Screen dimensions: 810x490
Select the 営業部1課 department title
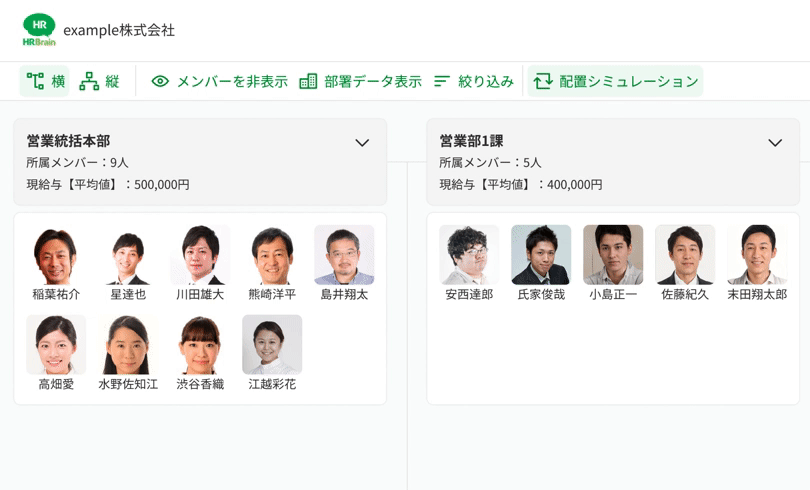pyautogui.click(x=471, y=141)
